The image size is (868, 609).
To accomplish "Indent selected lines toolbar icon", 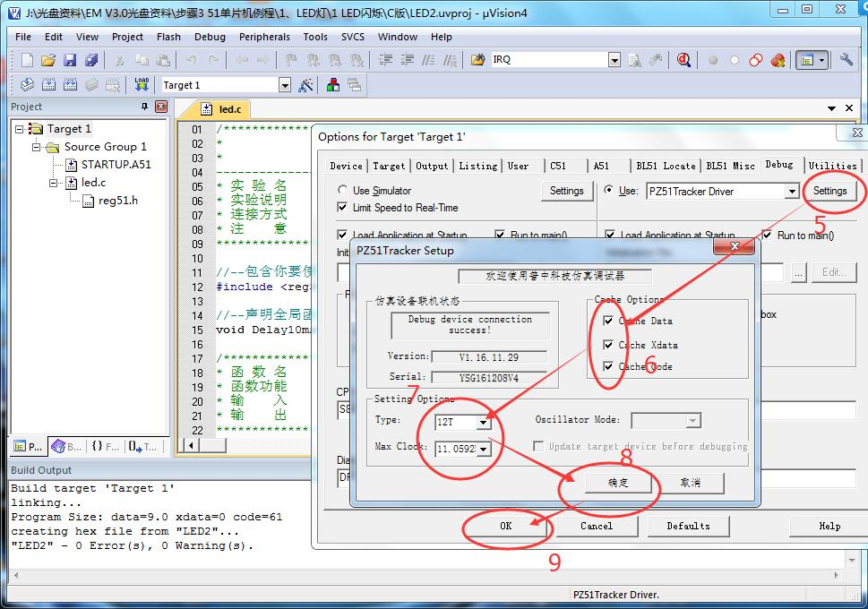I will (385, 59).
